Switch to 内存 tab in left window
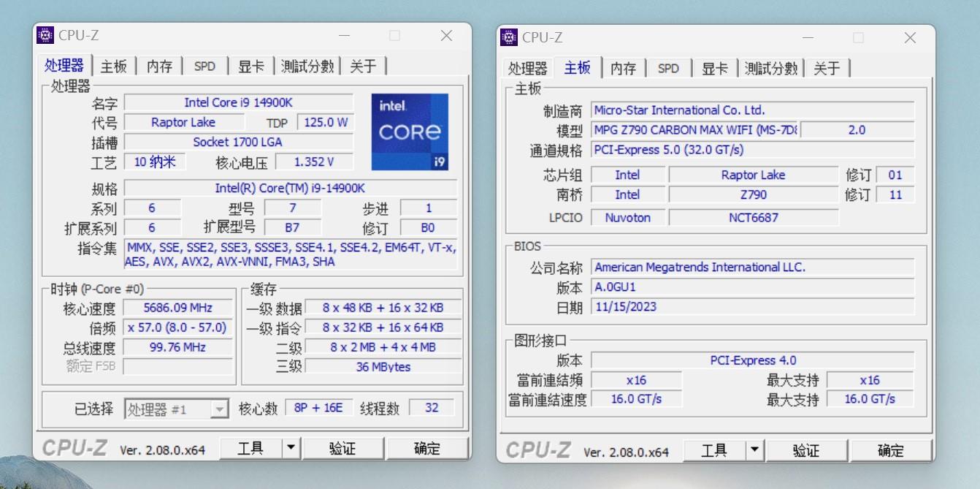 159,67
